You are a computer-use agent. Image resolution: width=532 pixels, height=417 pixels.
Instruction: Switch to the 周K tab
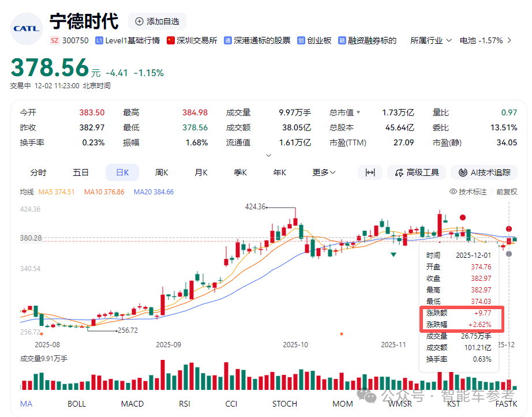click(162, 172)
